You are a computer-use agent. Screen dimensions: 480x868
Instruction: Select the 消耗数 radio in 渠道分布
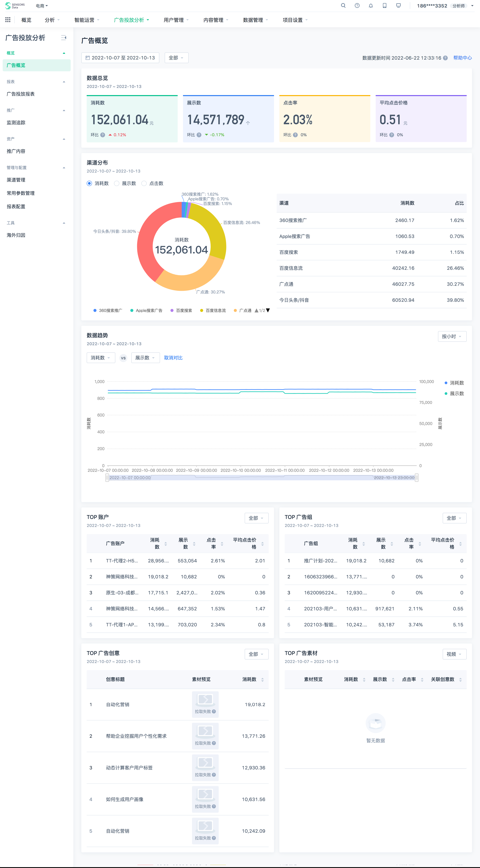89,183
